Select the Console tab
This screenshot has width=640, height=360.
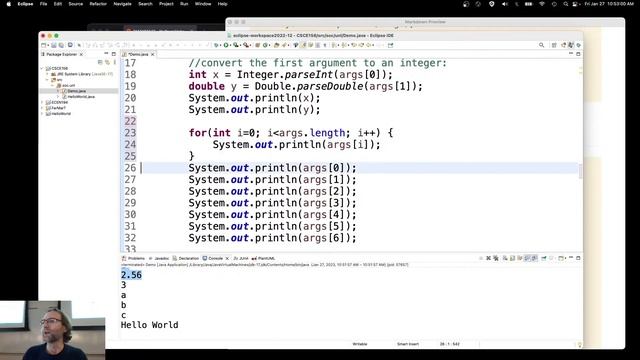coord(213,258)
